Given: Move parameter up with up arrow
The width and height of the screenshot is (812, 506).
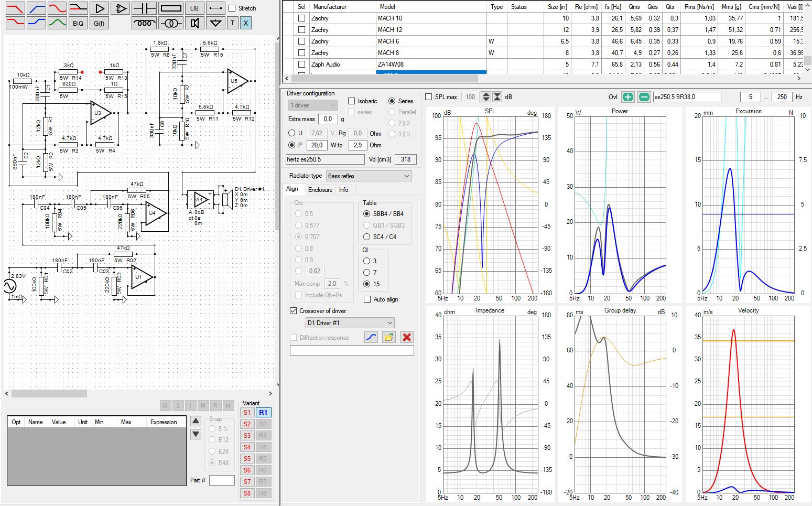Looking at the screenshot, I should click(x=196, y=421).
